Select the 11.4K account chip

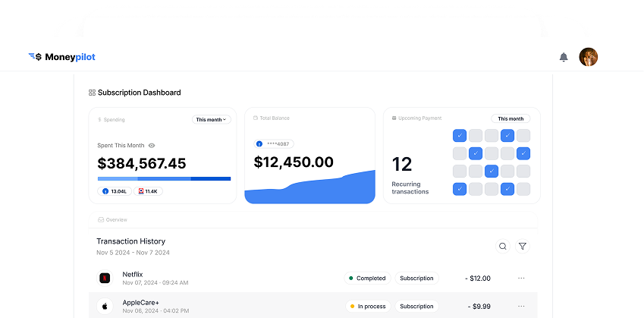pyautogui.click(x=148, y=191)
